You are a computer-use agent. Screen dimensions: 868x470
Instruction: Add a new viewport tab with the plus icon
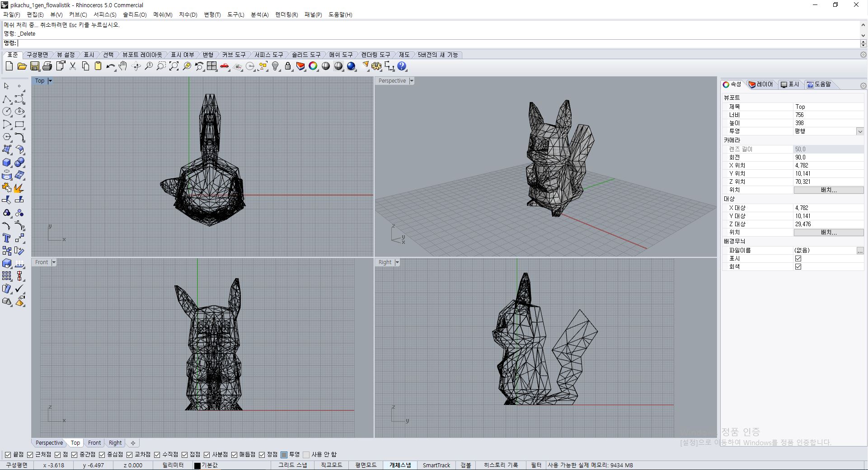(x=133, y=443)
